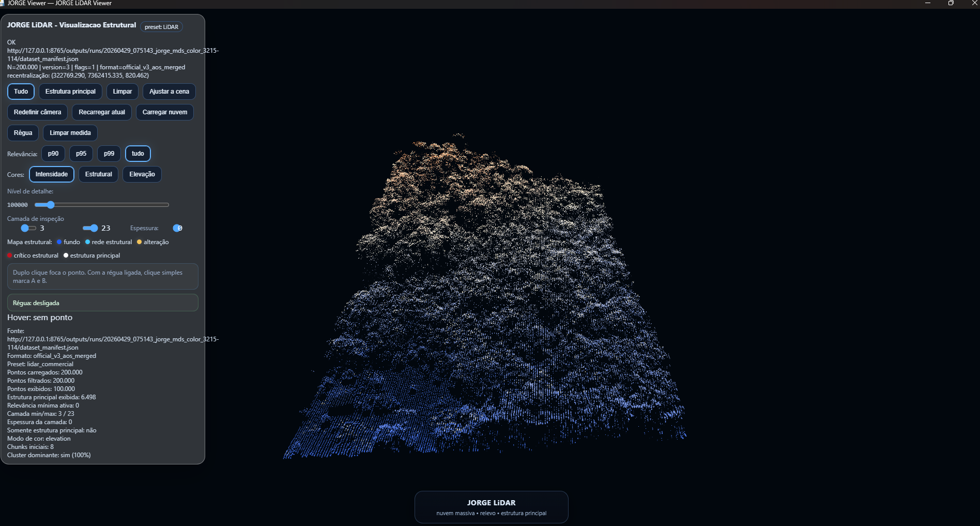Image resolution: width=980 pixels, height=526 pixels.
Task: Click Recarregar atual
Action: point(102,112)
